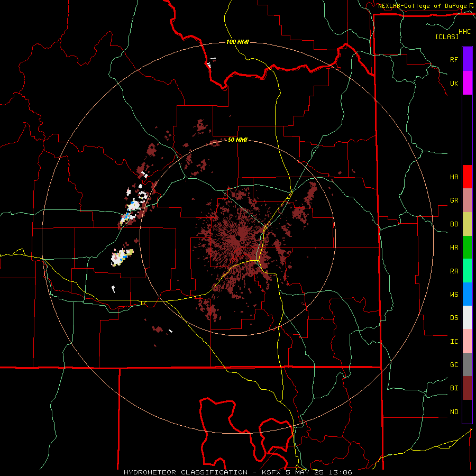The image size is (476, 476).
Task: Select the BD yellow legend block
Action: [x=467, y=224]
